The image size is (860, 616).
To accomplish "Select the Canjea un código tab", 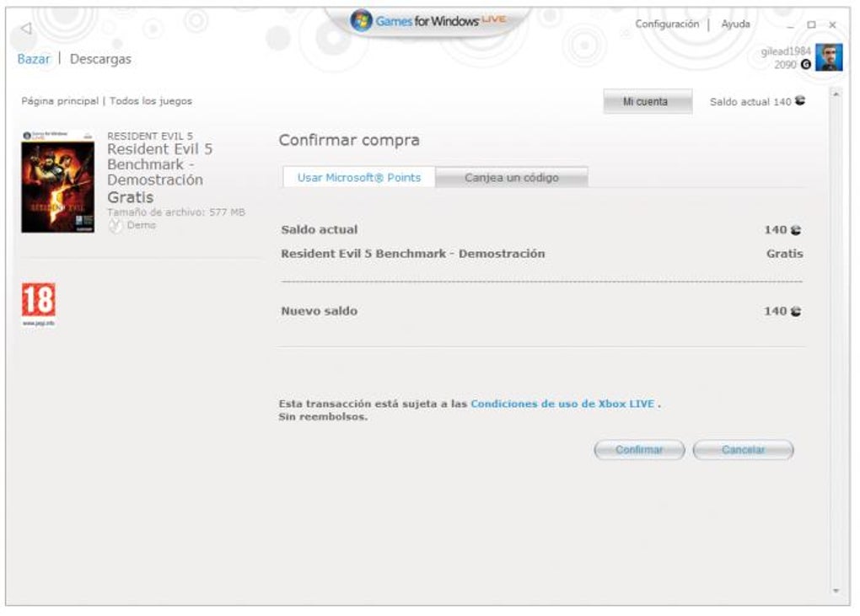I will (x=512, y=178).
